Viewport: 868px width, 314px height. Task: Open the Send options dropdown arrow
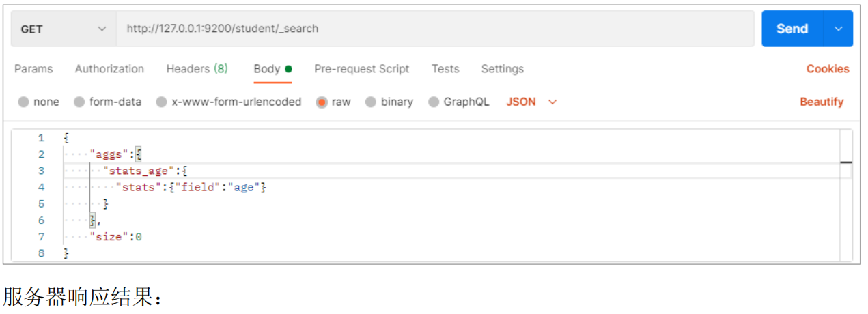point(839,29)
